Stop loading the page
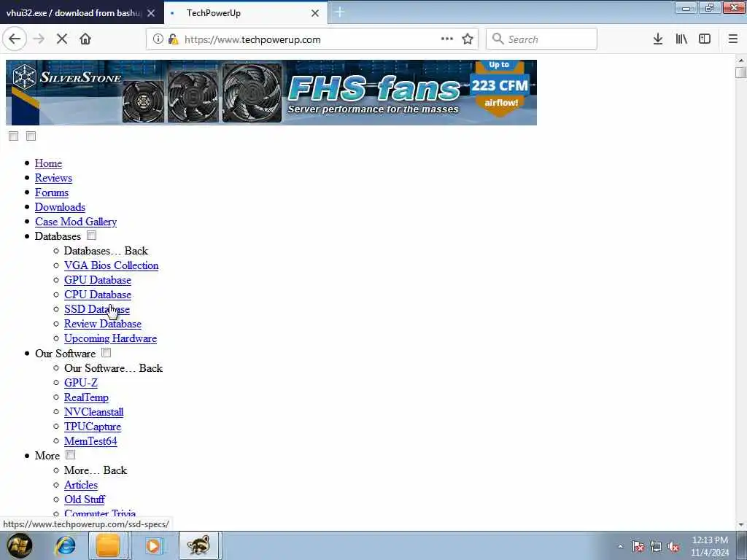The width and height of the screenshot is (747, 560). [x=62, y=39]
